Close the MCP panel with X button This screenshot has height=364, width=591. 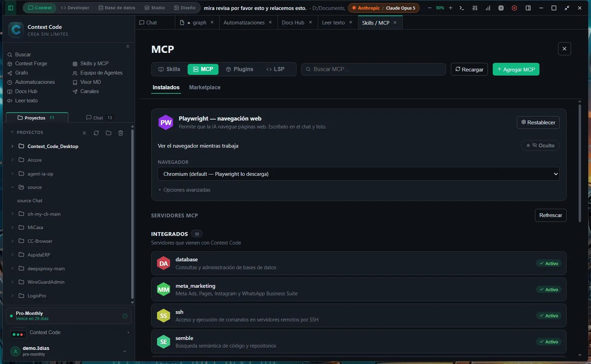pos(565,49)
